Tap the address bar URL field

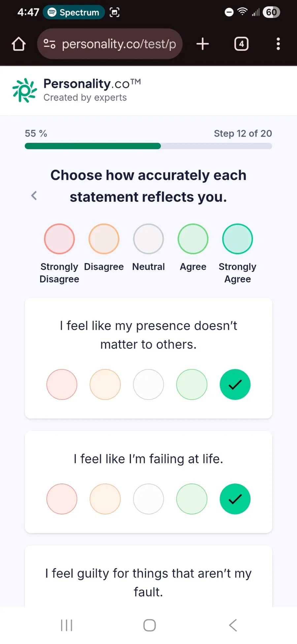point(119,44)
